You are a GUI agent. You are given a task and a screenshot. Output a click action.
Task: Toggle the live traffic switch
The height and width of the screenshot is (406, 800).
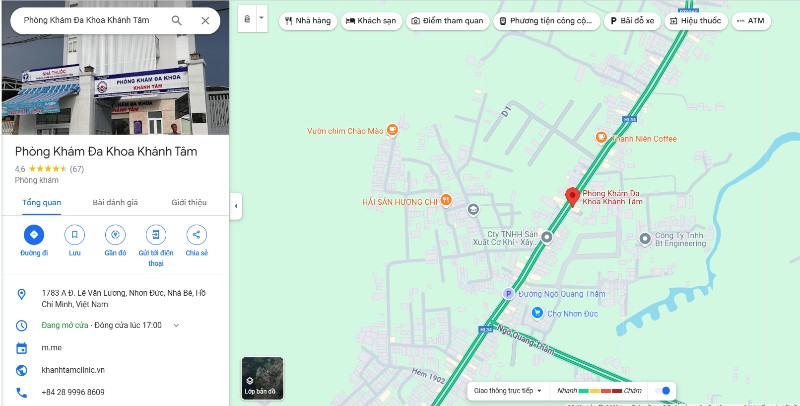pyautogui.click(x=662, y=391)
